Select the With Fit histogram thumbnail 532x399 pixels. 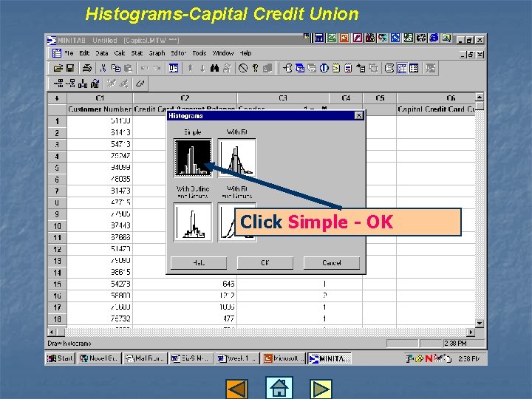(x=237, y=158)
